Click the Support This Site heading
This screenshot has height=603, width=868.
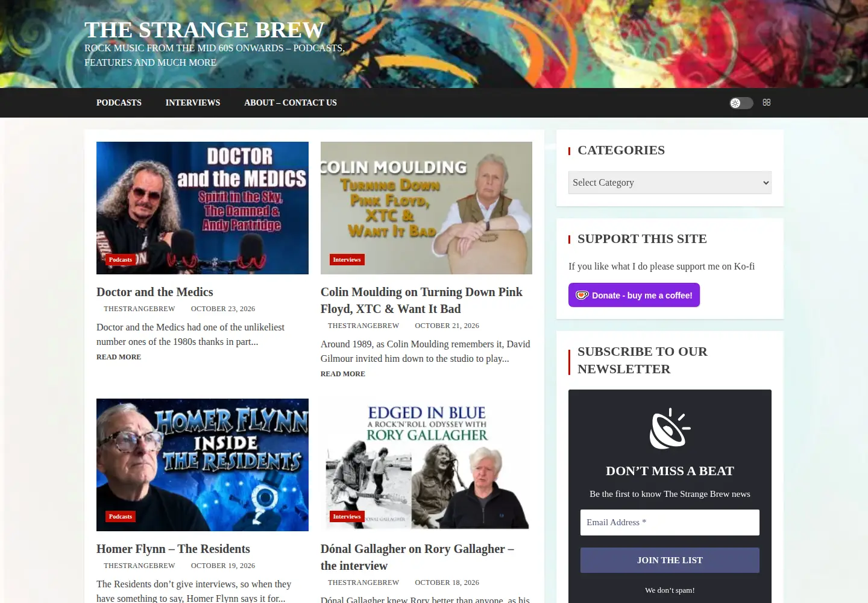tap(642, 239)
